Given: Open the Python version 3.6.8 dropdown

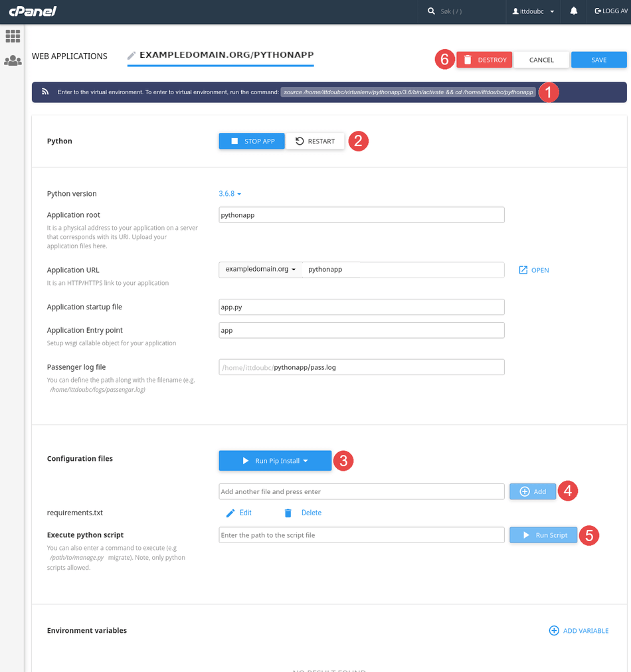Looking at the screenshot, I should pos(229,193).
